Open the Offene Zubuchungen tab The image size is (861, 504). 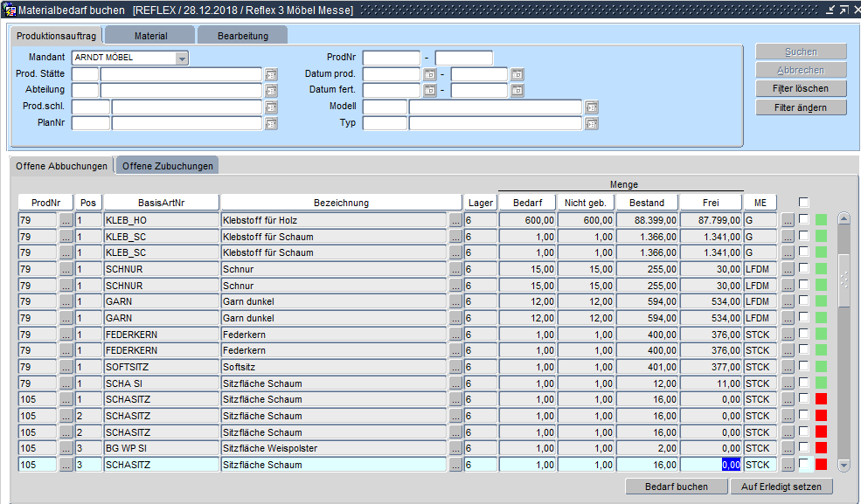pyautogui.click(x=166, y=166)
